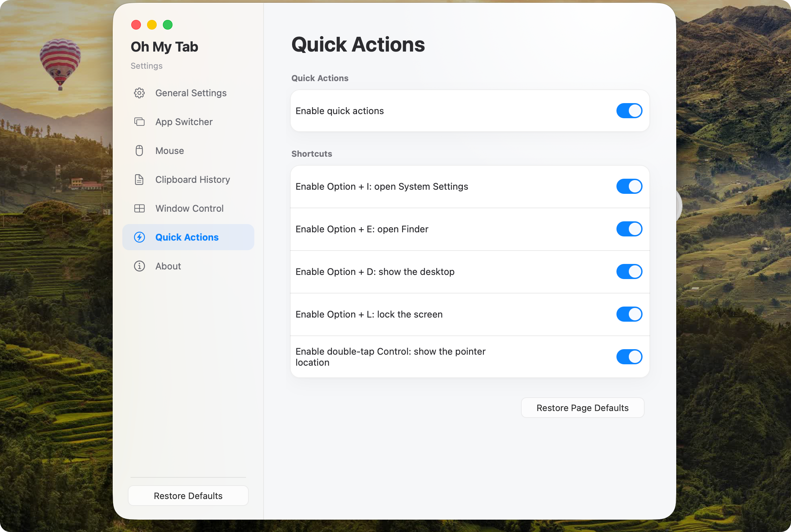Click the 'Oh My Tab' app title

pyautogui.click(x=164, y=47)
